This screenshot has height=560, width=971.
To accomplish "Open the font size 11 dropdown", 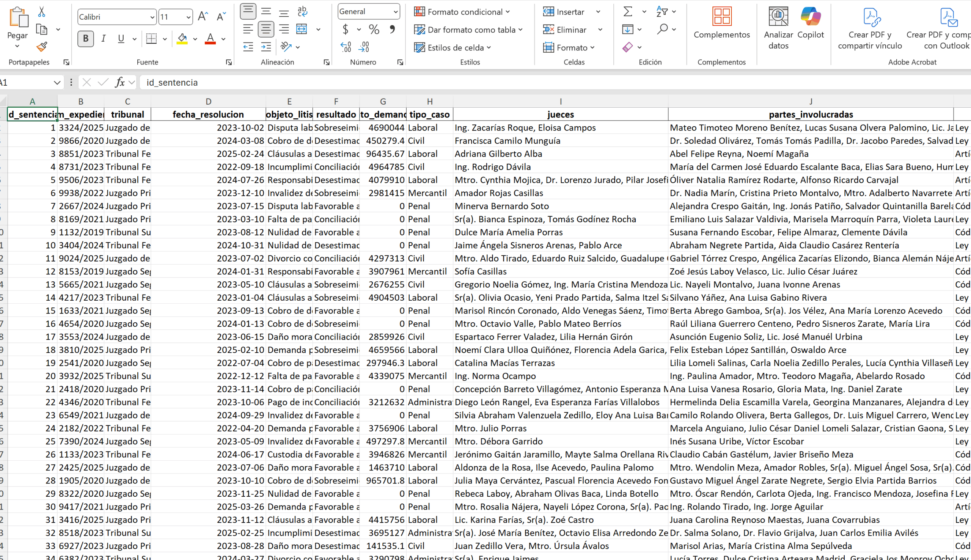I will [x=188, y=17].
